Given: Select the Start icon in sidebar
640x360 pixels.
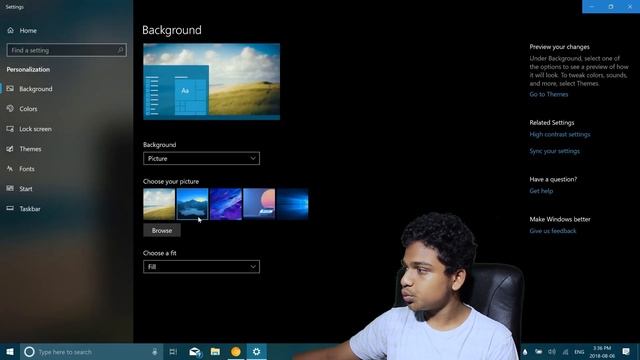Looking at the screenshot, I should pyautogui.click(x=10, y=188).
